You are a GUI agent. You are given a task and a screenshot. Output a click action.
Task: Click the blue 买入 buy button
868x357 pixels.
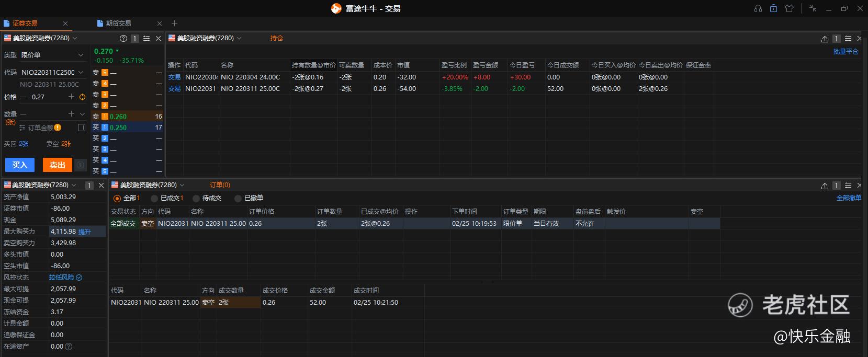point(20,165)
